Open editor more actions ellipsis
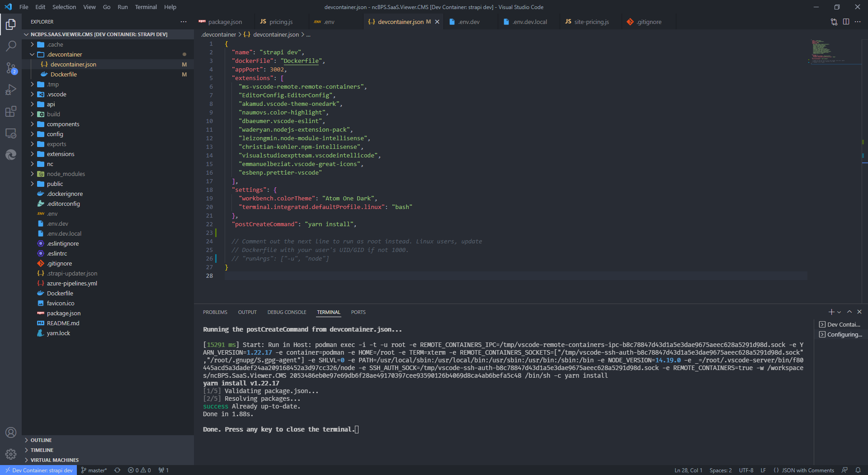 [x=858, y=22]
